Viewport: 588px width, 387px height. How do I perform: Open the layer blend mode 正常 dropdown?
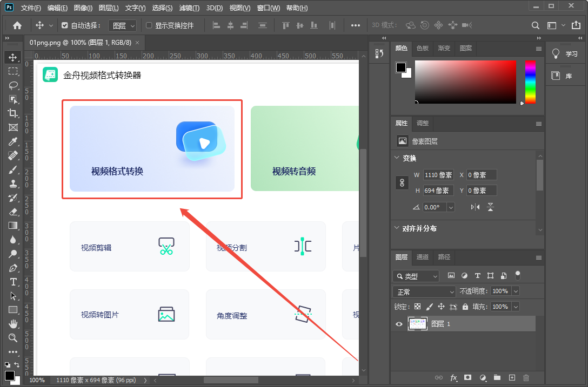[x=424, y=291]
